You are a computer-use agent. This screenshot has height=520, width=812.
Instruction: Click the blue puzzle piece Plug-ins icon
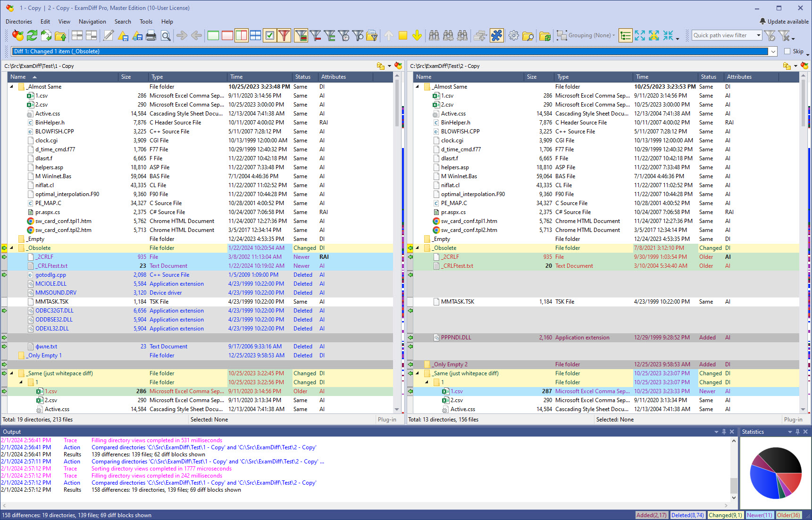point(497,35)
